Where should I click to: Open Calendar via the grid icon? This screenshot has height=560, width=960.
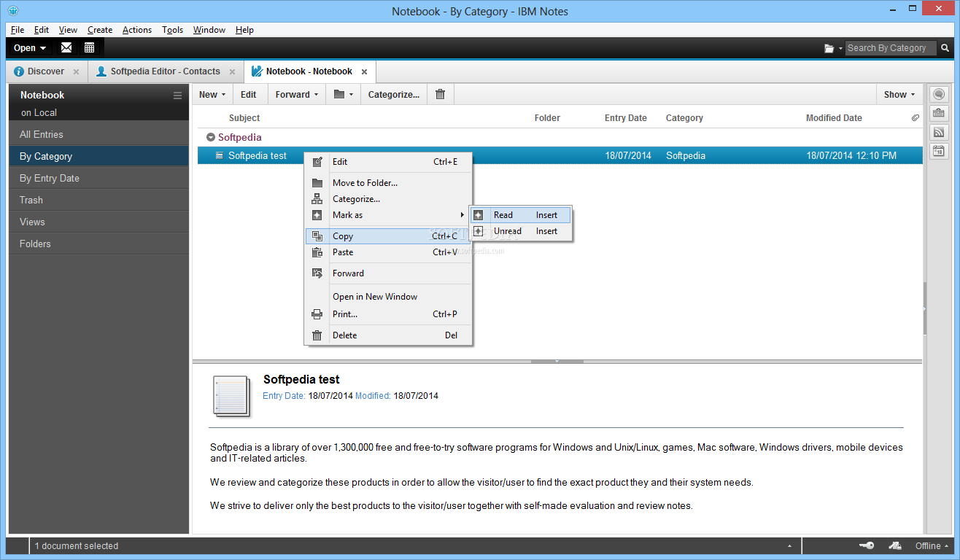coord(89,48)
